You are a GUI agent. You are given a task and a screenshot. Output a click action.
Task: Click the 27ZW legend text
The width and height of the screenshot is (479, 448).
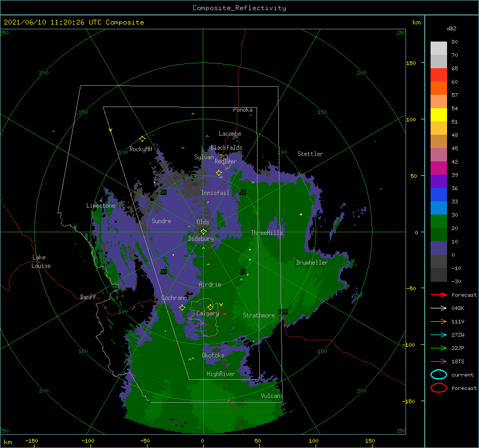coord(458,335)
